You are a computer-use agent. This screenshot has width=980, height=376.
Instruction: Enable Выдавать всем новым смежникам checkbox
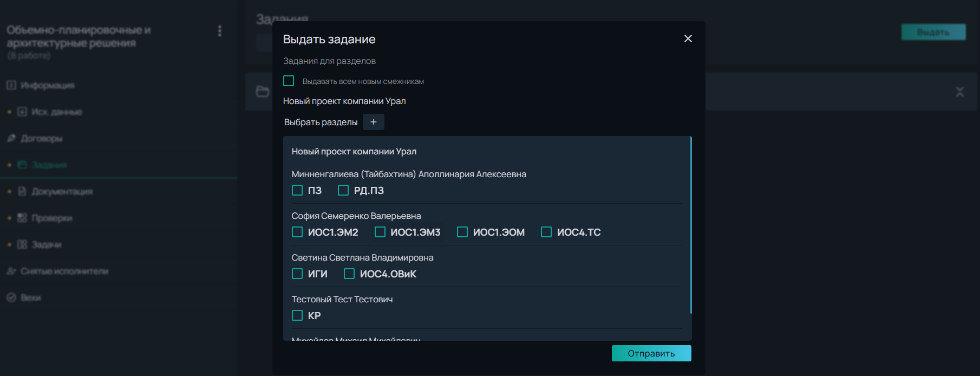tap(289, 81)
